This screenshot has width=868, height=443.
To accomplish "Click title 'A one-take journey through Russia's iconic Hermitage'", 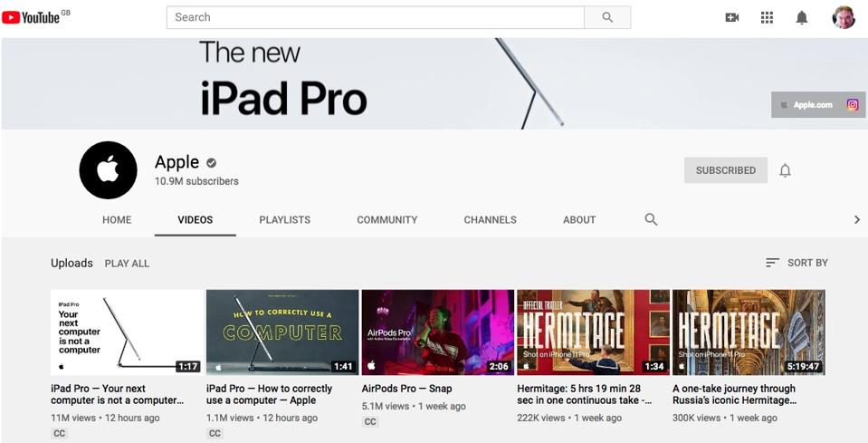I will [x=735, y=394].
